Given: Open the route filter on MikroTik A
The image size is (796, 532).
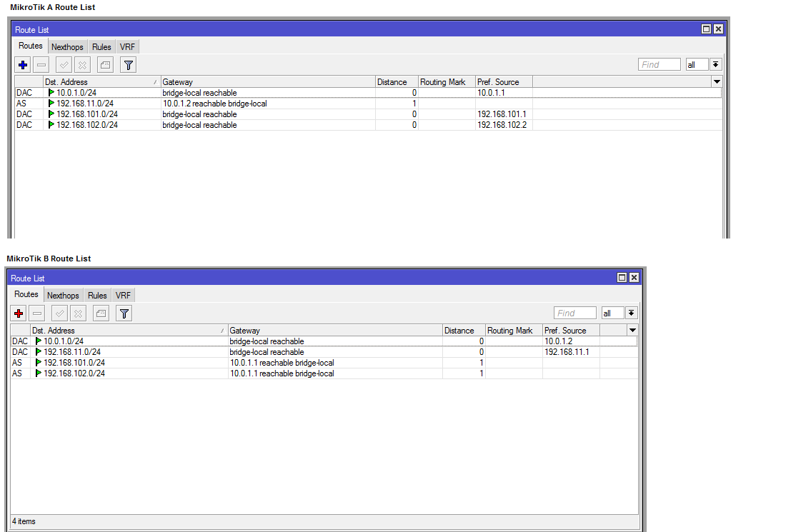Looking at the screenshot, I should (128, 64).
